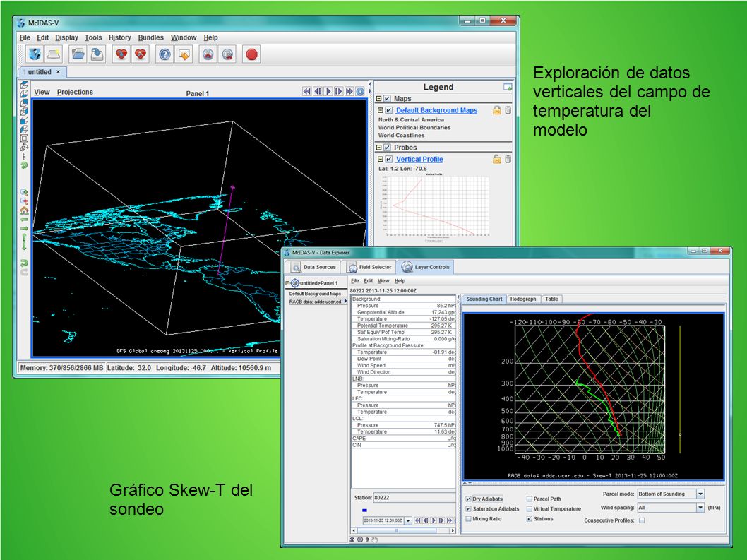747x560 pixels.
Task: Uncheck Saturation Adiabats
Action: tap(468, 509)
